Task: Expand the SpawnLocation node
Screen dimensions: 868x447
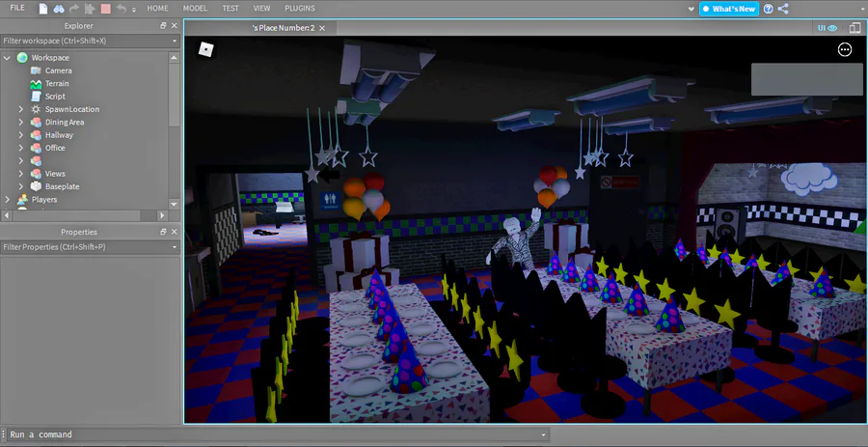Action: 21,109
